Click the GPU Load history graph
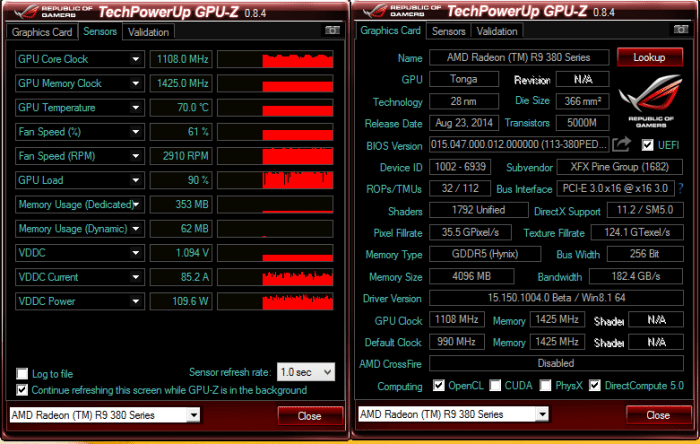This screenshot has height=444, width=700. coord(275,180)
